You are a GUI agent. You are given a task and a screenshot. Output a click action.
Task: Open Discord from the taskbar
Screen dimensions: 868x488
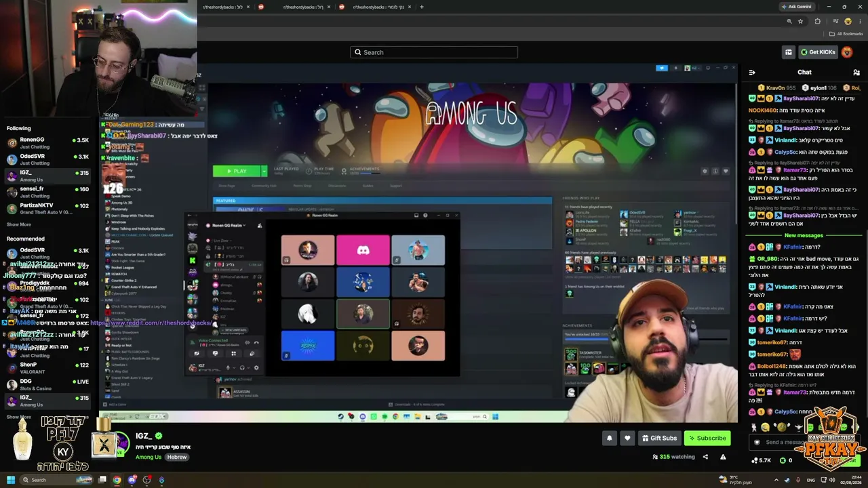point(132,480)
